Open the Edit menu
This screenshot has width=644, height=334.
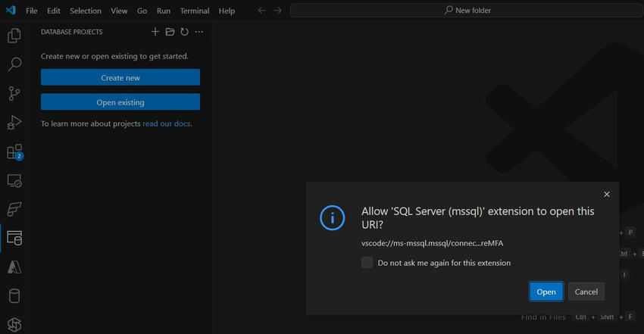[53, 11]
